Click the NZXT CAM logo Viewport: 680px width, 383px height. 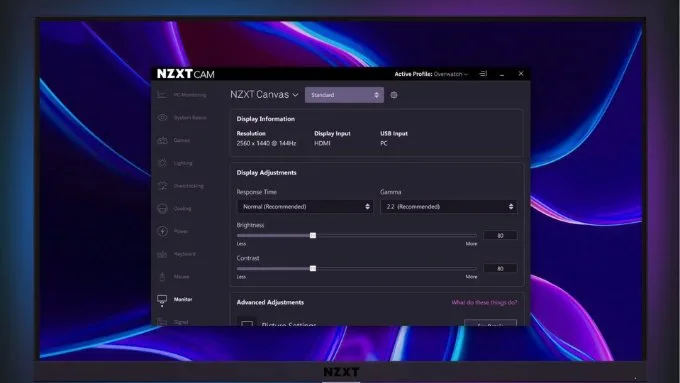click(186, 74)
